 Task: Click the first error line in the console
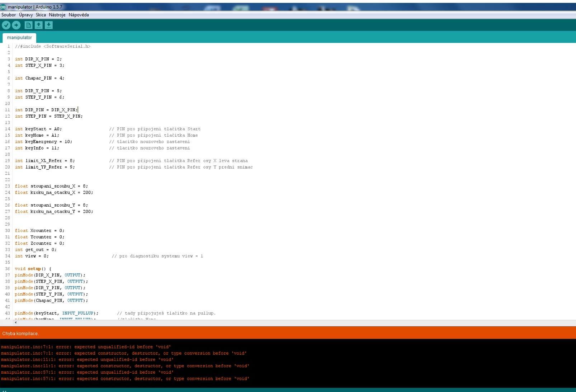(x=86, y=347)
